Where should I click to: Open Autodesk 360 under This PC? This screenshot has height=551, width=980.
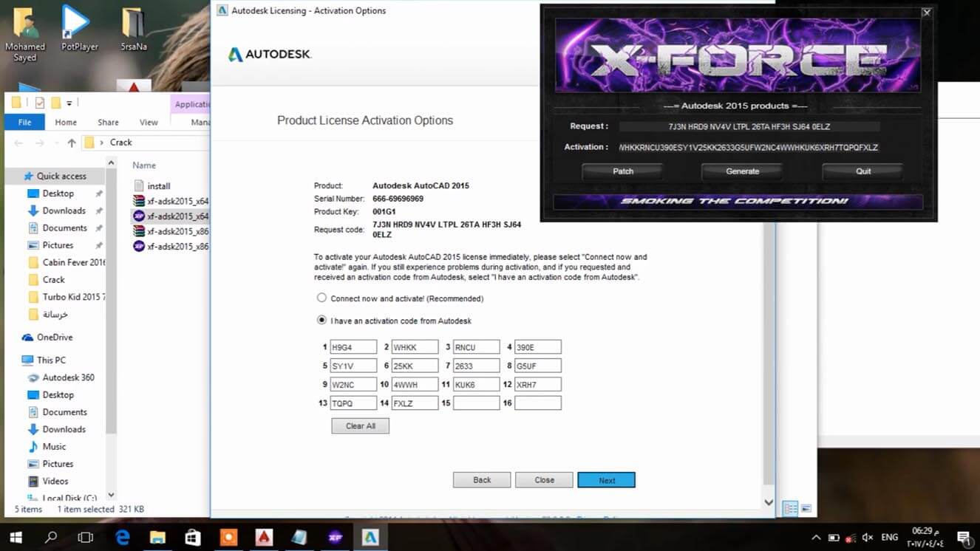(61, 377)
